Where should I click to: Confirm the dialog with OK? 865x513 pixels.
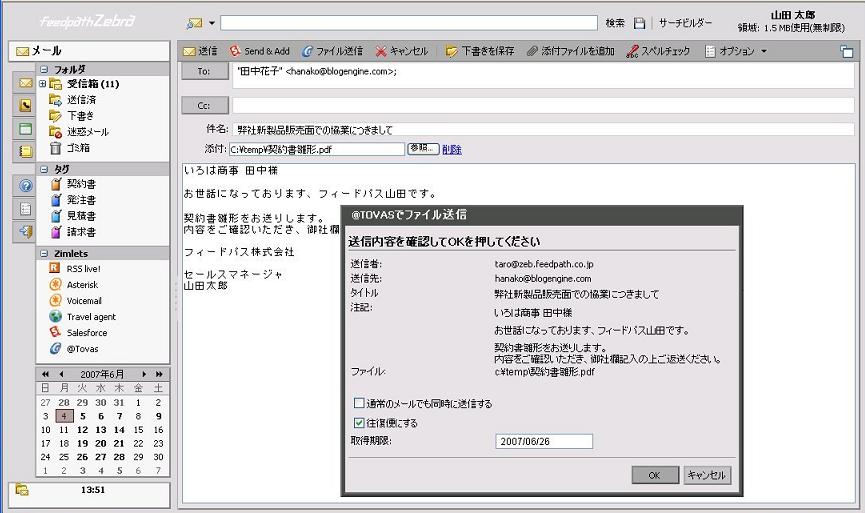(655, 475)
